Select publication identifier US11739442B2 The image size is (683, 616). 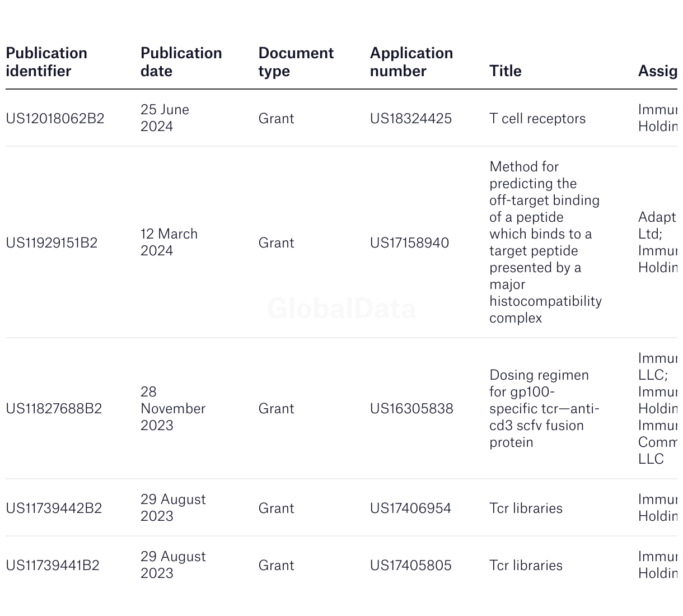click(x=54, y=508)
